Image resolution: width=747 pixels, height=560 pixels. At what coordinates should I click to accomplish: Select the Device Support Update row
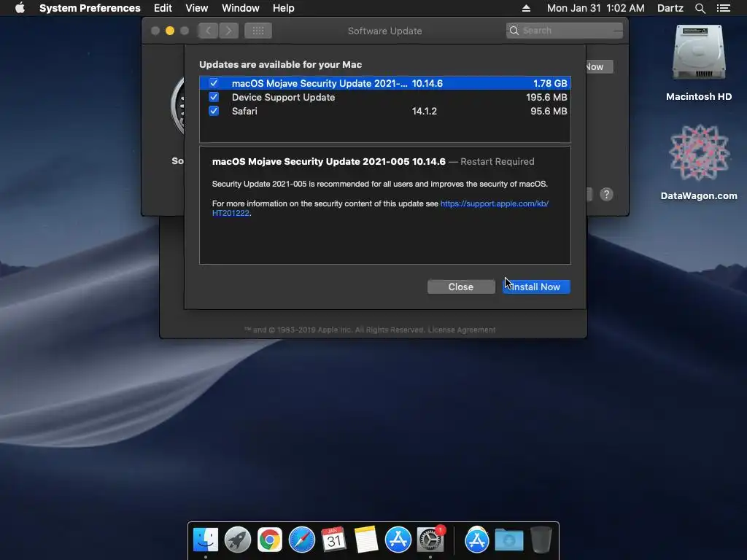tap(385, 97)
